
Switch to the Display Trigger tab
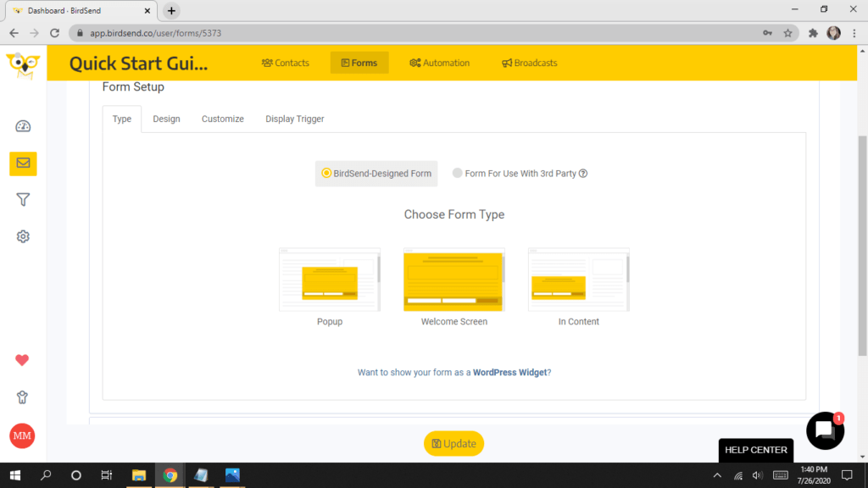pos(294,119)
